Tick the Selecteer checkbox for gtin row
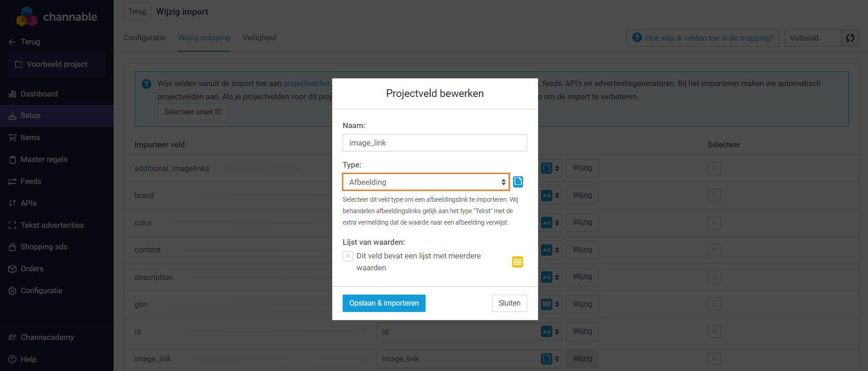868x371 pixels. [x=714, y=304]
